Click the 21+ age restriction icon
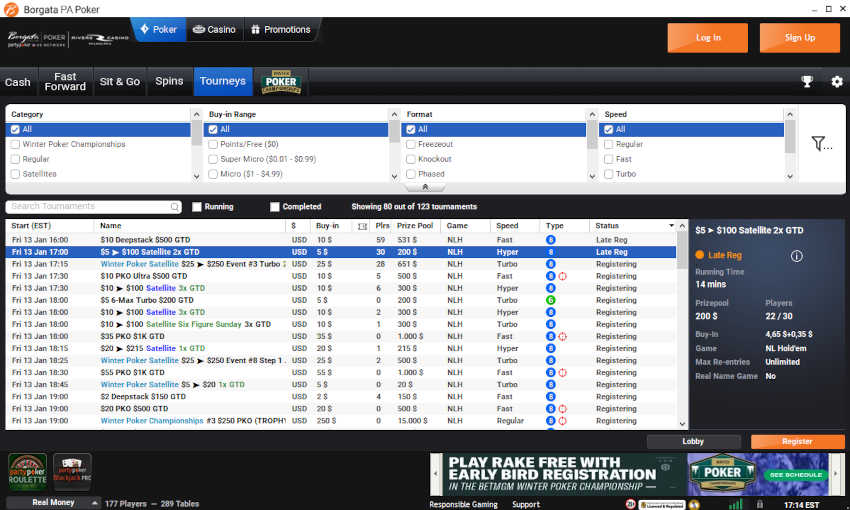This screenshot has height=510, width=850. [630, 504]
